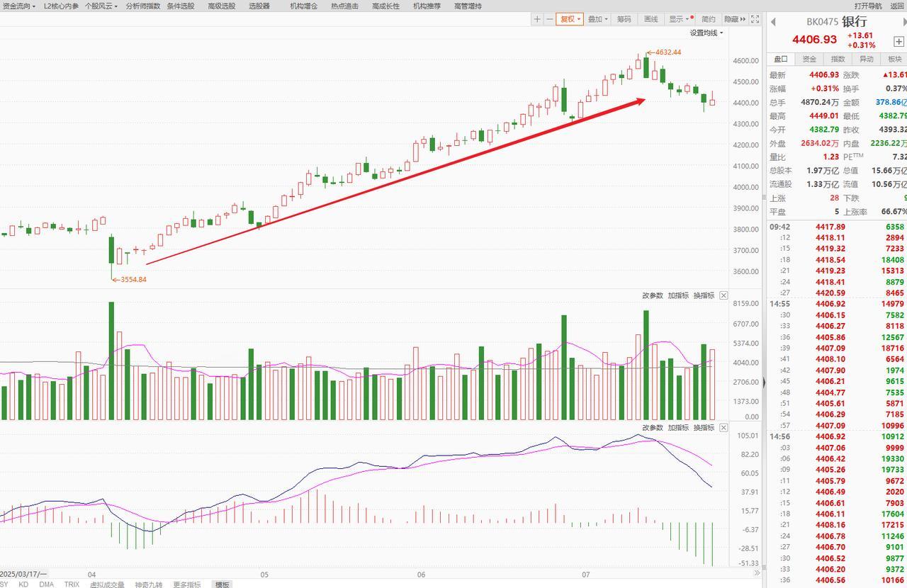This screenshot has height=588, width=907.
Task: Open the 复权 dropdown
Action: [570, 19]
